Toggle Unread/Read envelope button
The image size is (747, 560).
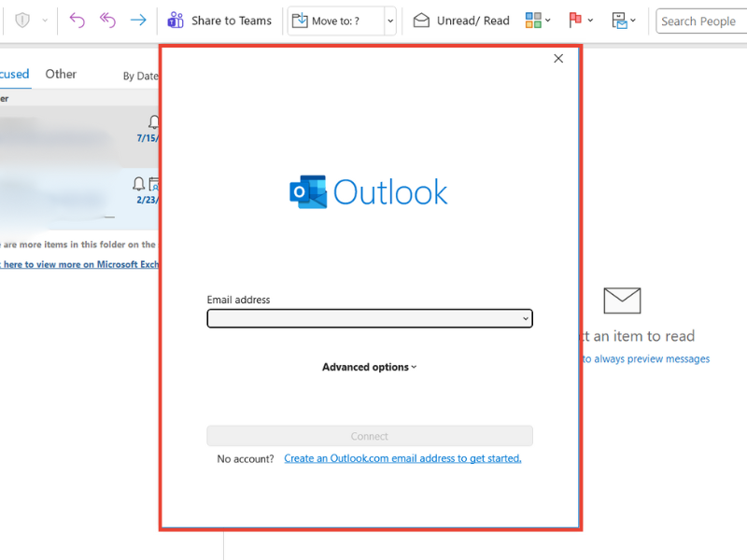pos(461,21)
